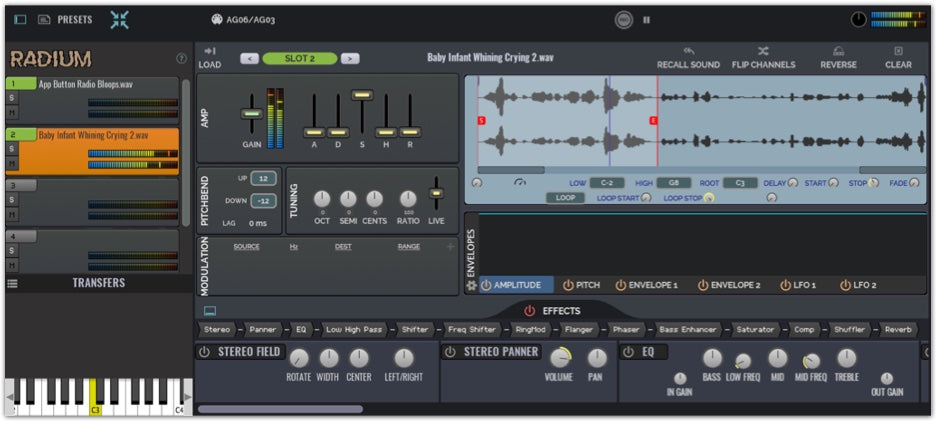This screenshot has height=422, width=937.
Task: Click FLIP CHANNELS
Action: 763,58
